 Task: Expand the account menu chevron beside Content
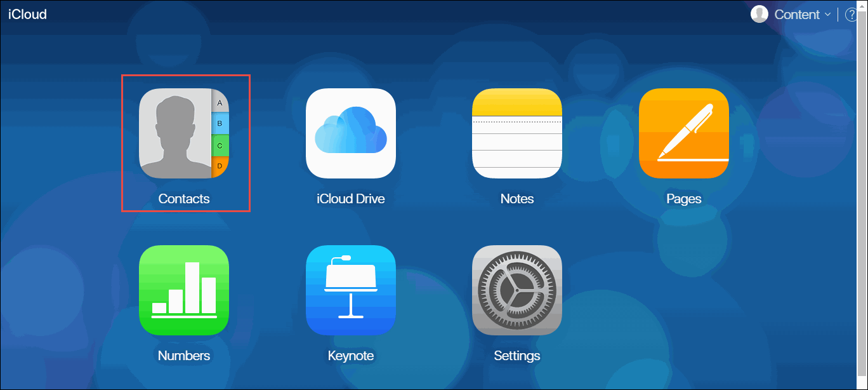(827, 15)
